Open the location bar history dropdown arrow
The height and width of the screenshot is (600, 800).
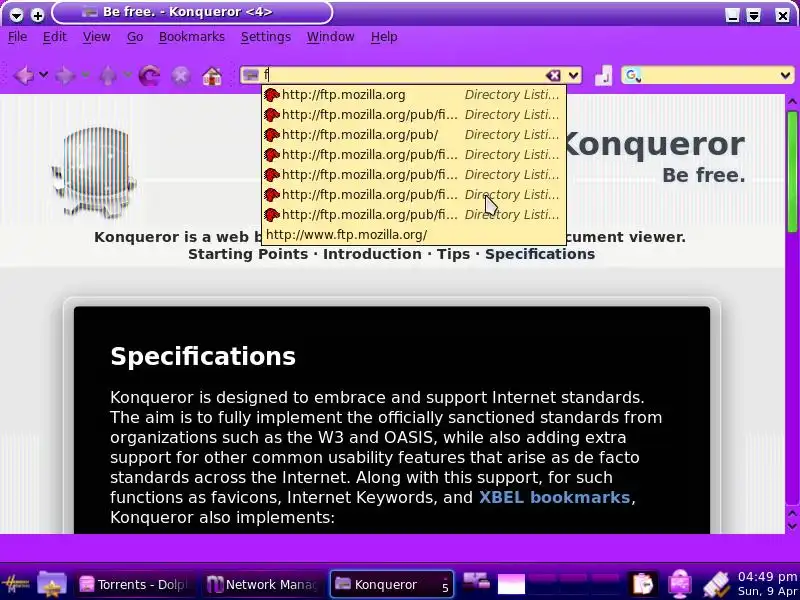[x=573, y=76]
